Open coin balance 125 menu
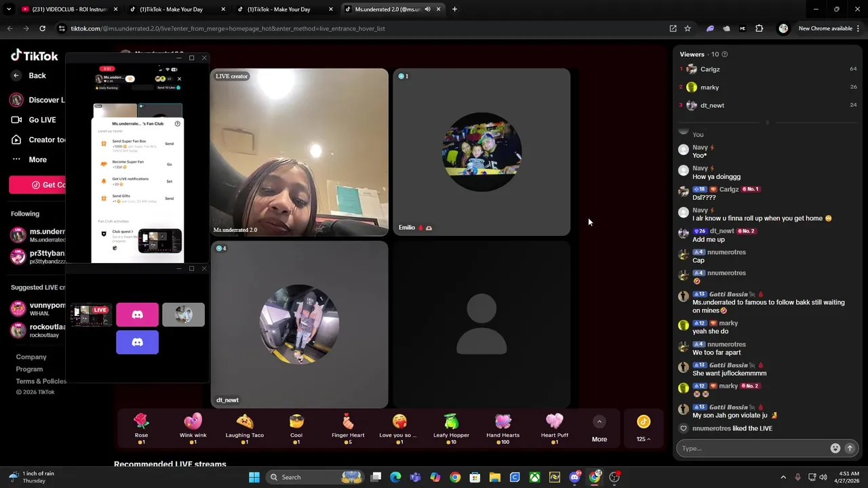868x488 pixels. [643, 430]
